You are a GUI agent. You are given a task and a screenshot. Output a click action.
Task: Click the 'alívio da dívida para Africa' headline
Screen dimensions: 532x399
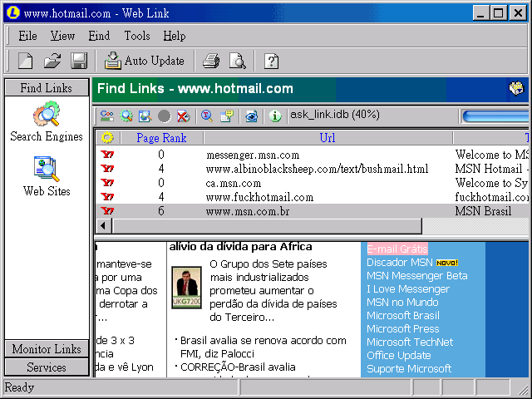[x=240, y=247]
